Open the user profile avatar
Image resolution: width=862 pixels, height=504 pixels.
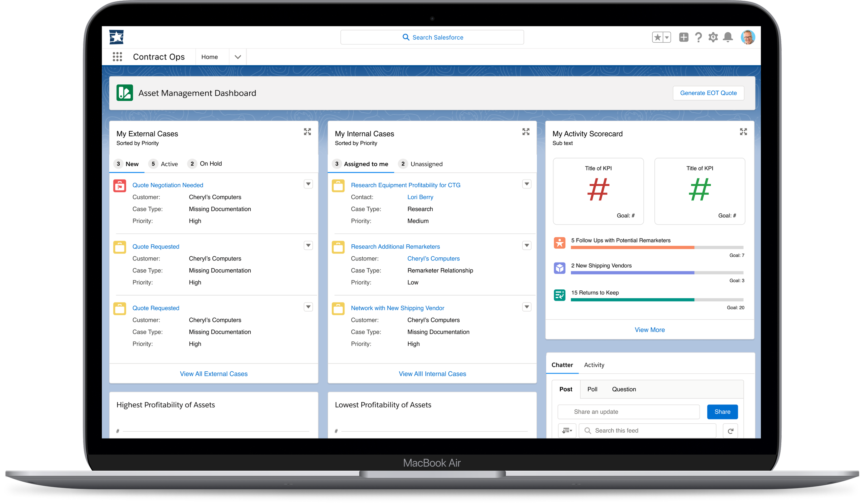748,37
